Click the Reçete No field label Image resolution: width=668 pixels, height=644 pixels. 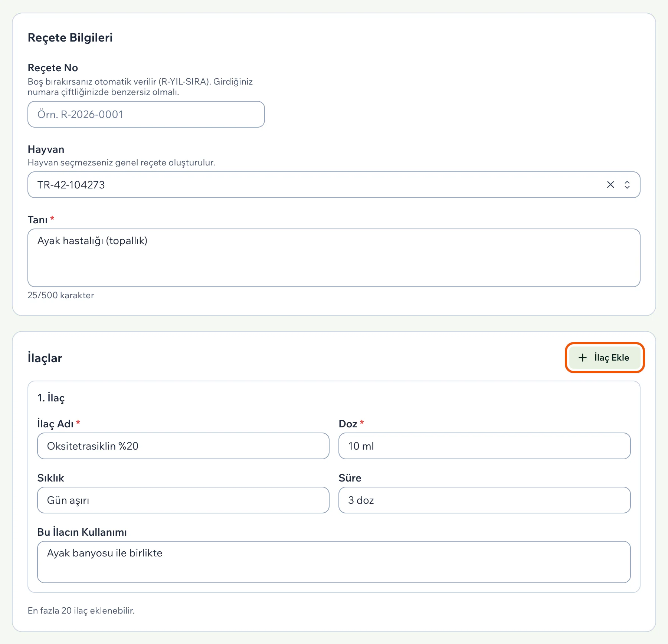pyautogui.click(x=53, y=68)
